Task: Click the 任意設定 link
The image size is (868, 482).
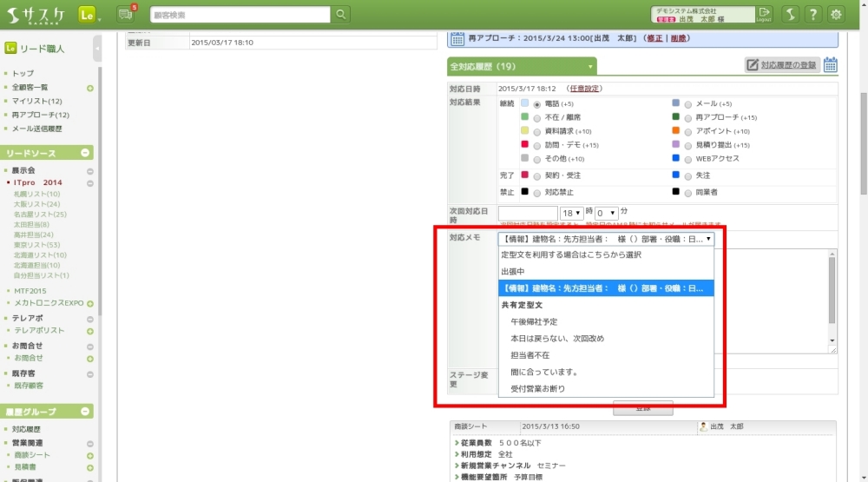Action: coord(584,89)
